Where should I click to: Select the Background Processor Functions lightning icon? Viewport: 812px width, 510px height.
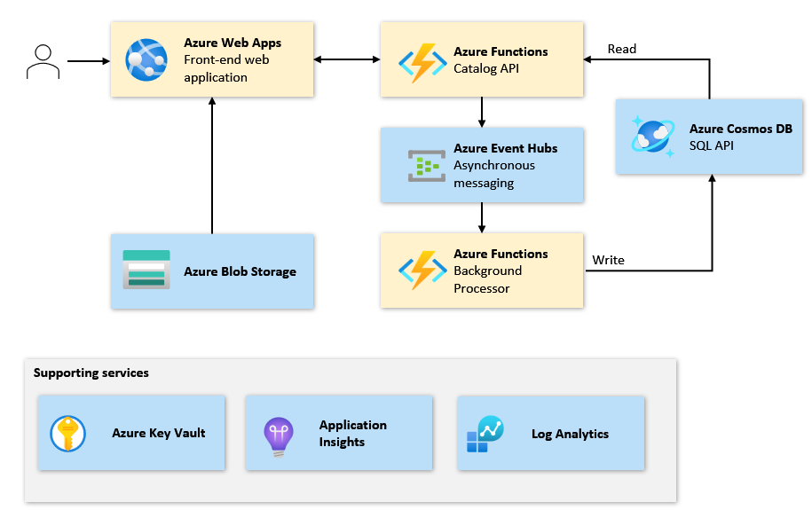[422, 270]
